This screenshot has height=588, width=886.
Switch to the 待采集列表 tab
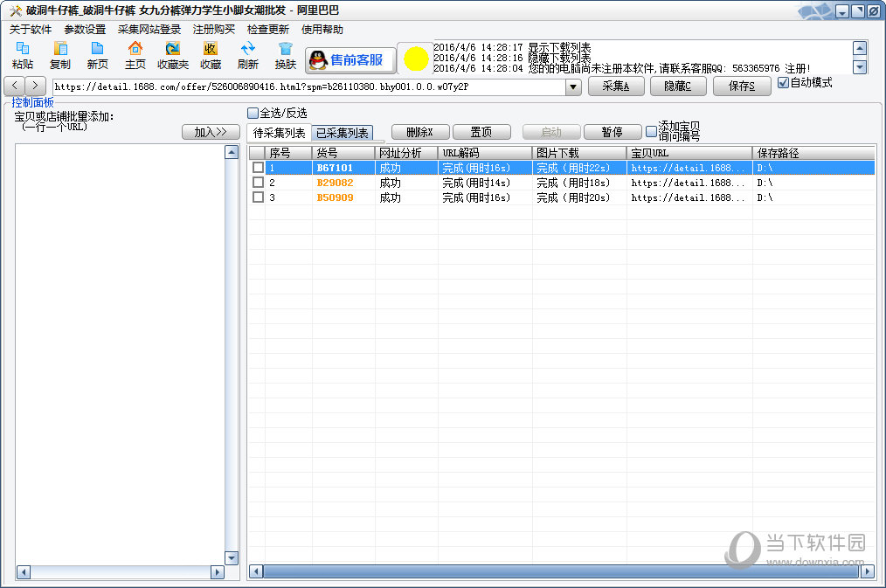(279, 133)
